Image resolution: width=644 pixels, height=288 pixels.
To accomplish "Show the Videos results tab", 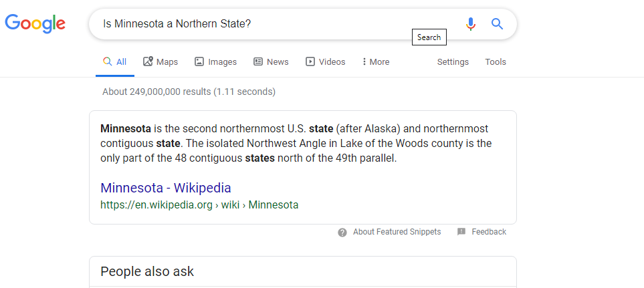I will (325, 62).
